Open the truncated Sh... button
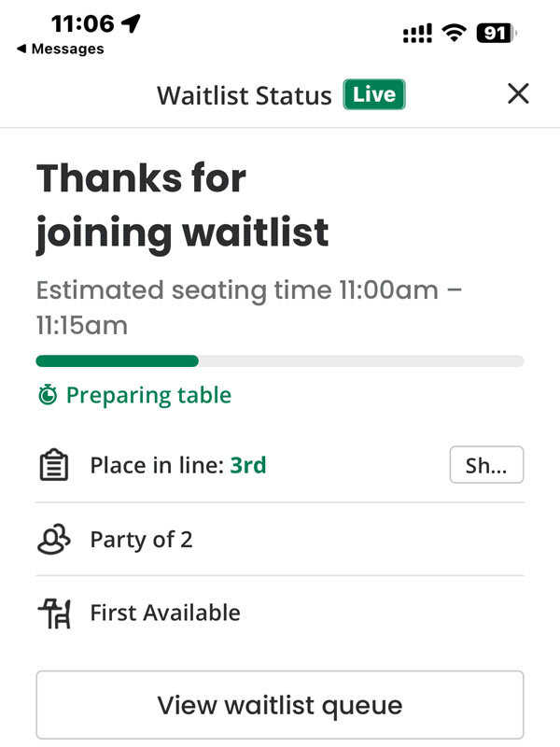 [x=486, y=465]
